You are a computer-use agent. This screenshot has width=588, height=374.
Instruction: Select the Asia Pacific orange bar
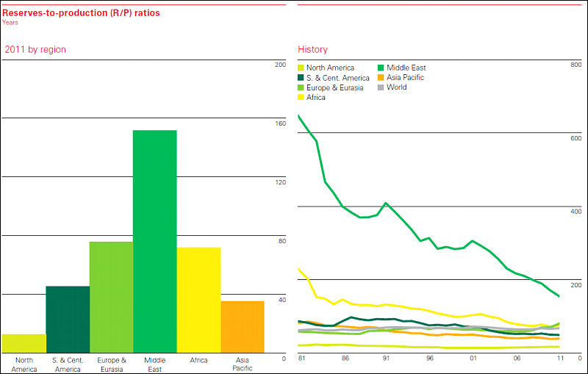(x=243, y=327)
